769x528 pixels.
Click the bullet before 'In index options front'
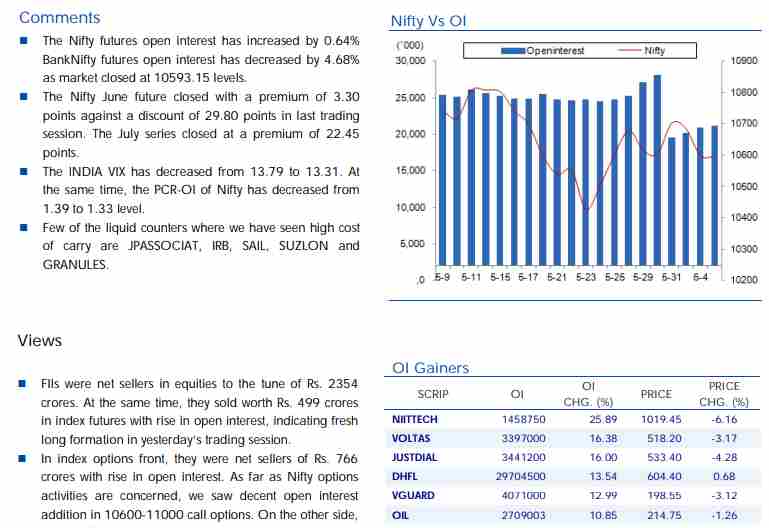(x=22, y=458)
